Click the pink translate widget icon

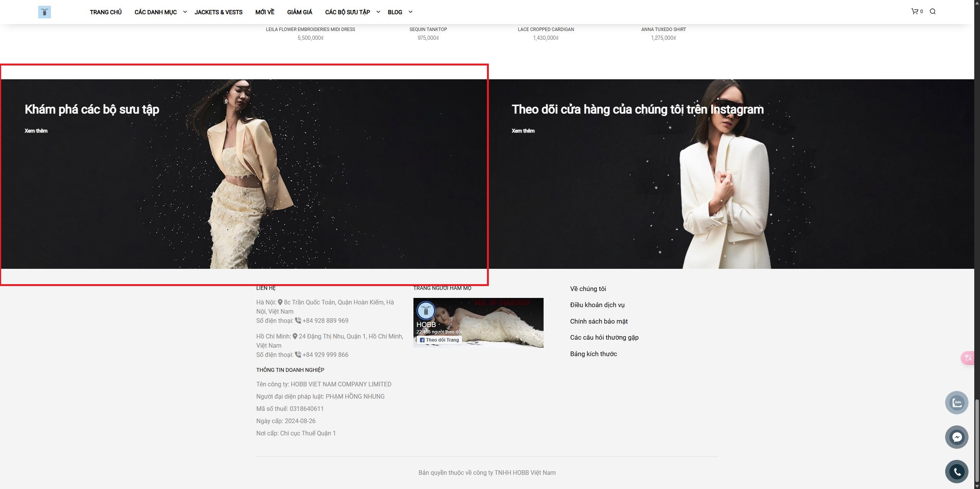(968, 358)
